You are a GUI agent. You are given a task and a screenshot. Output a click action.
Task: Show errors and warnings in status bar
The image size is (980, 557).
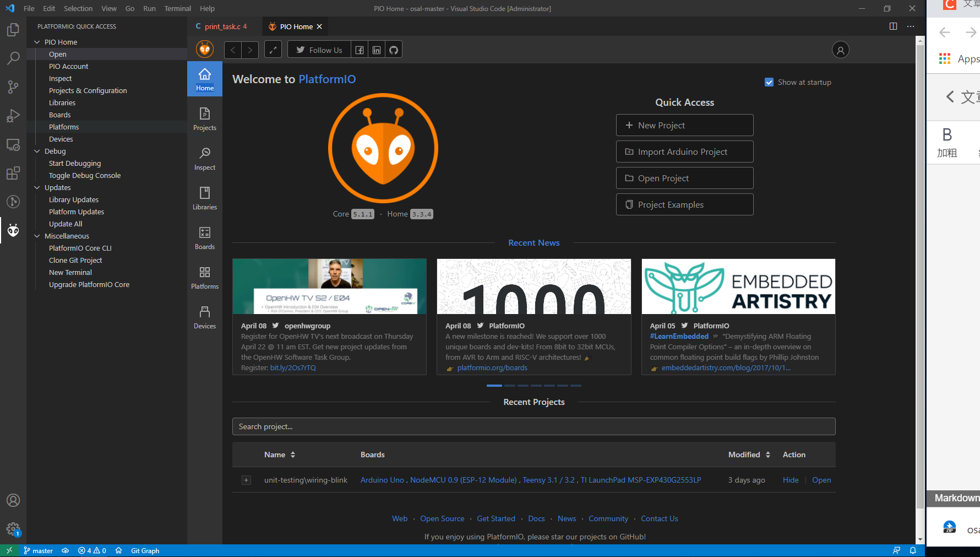[x=92, y=550]
